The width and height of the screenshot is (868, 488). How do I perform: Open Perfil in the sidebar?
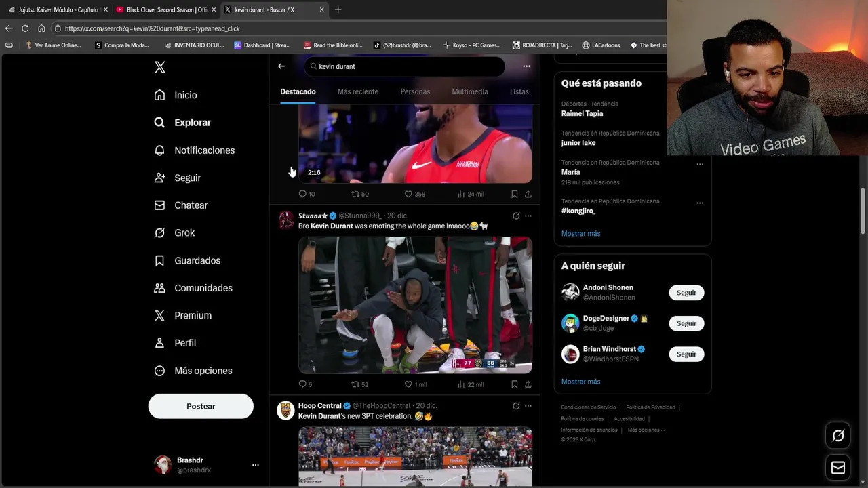click(x=175, y=343)
